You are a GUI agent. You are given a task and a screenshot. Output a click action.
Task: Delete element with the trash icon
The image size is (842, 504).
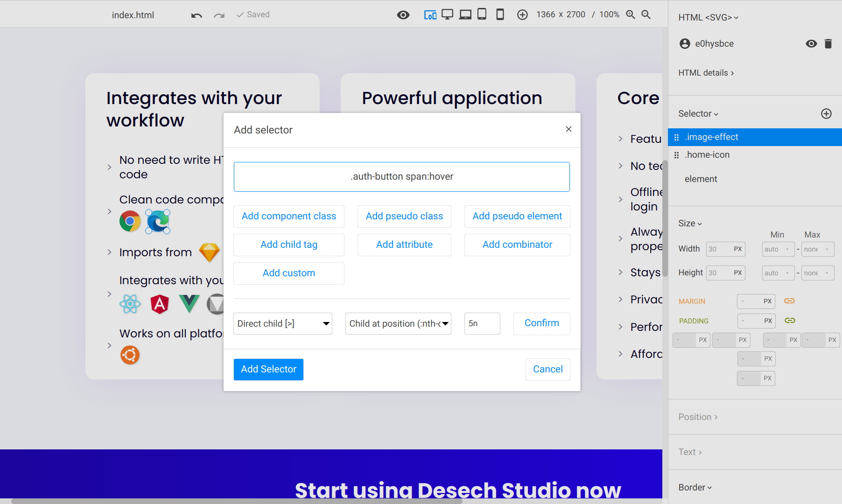[x=828, y=43]
